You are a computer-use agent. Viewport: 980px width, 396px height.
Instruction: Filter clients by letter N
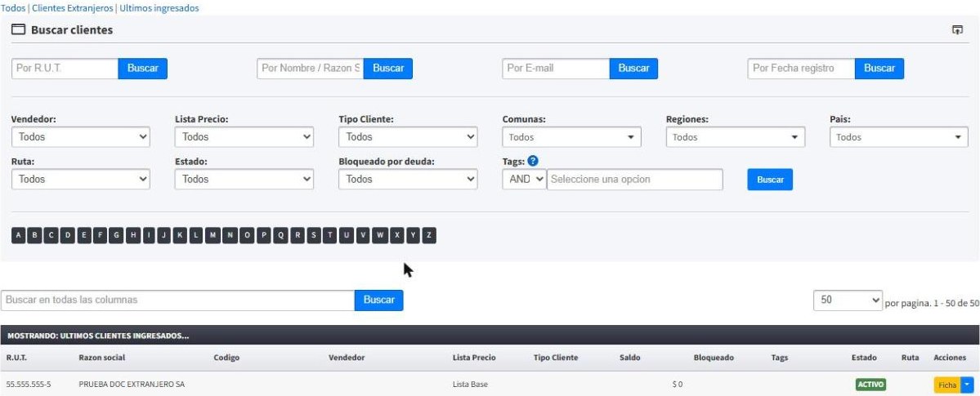[230, 235]
